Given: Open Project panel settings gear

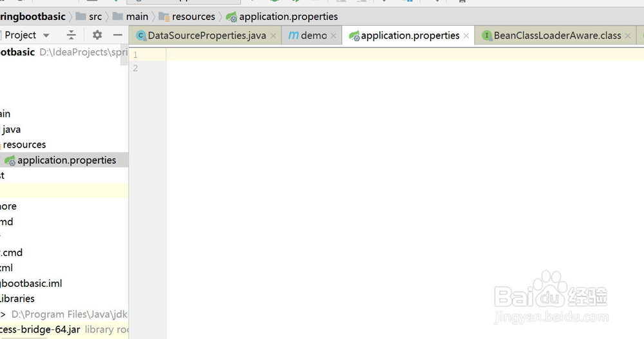Looking at the screenshot, I should (x=97, y=35).
